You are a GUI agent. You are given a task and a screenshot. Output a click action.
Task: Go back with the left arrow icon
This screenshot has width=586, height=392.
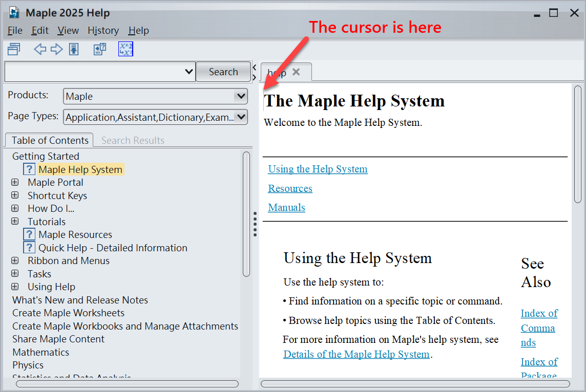click(40, 49)
